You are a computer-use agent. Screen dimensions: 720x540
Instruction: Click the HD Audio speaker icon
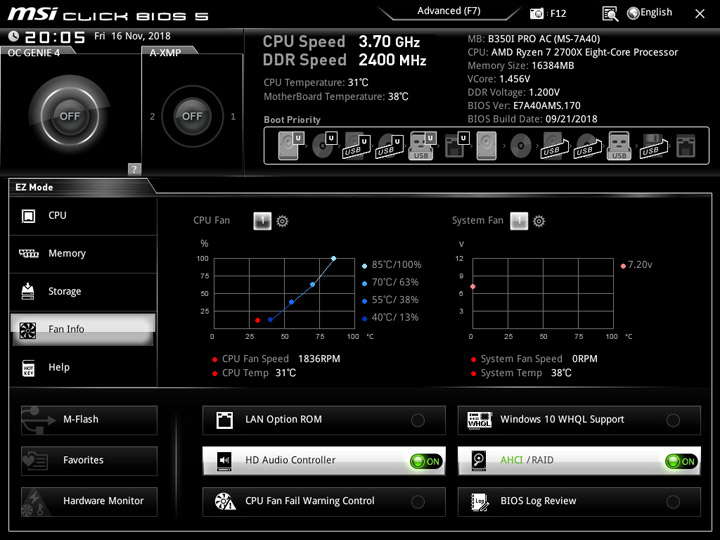(224, 461)
